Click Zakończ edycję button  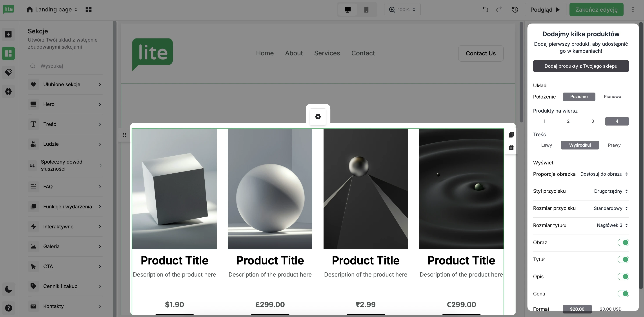[596, 9]
